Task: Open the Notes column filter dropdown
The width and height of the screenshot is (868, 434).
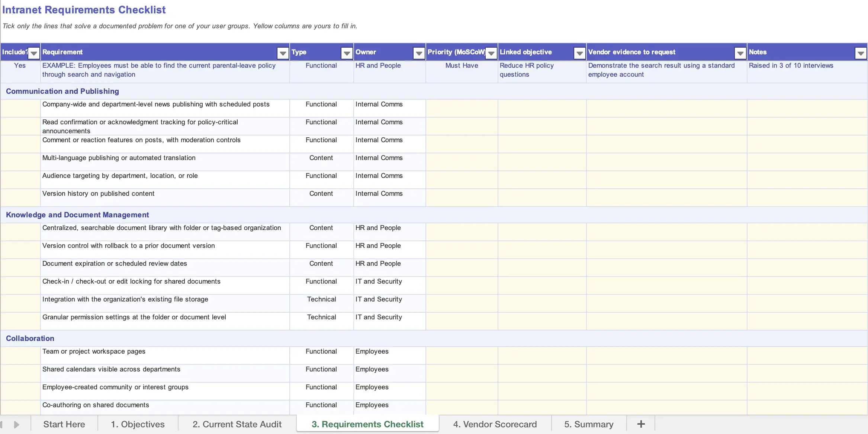Action: pyautogui.click(x=861, y=53)
